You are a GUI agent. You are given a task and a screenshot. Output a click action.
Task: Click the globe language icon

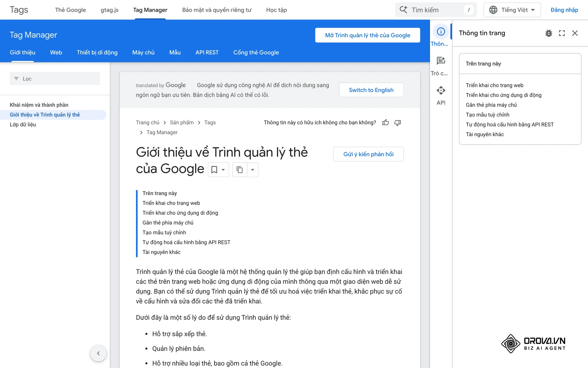[x=493, y=10]
